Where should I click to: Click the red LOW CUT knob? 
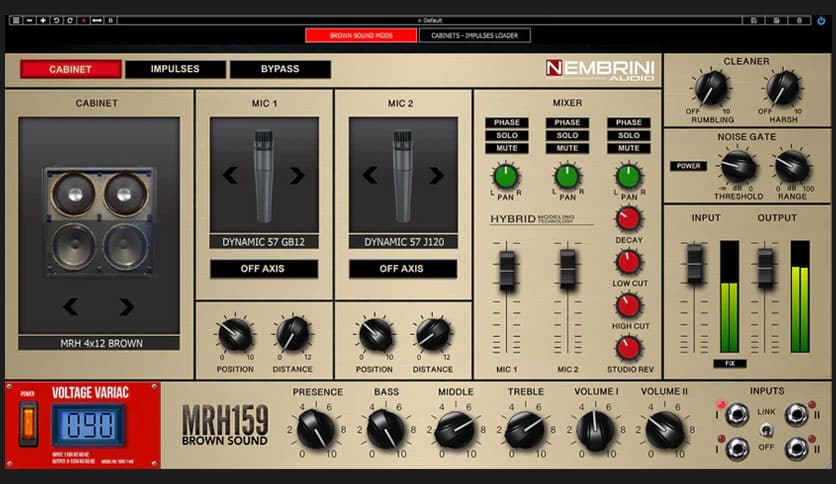[x=629, y=262]
